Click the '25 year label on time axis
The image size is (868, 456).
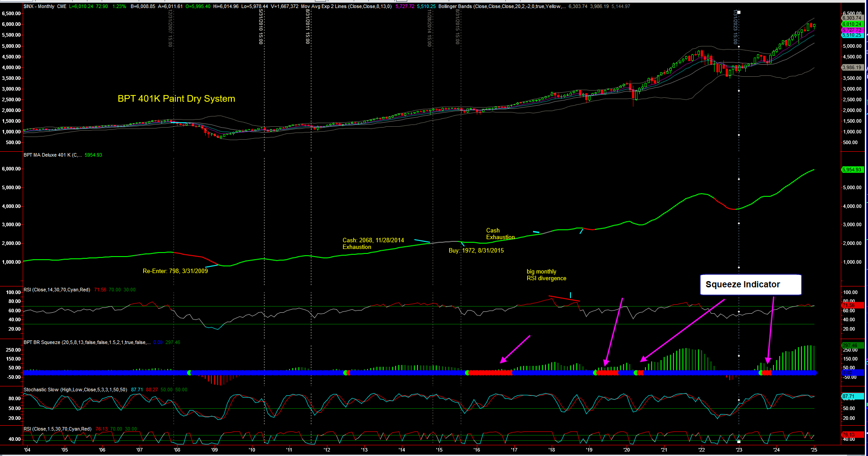(814, 449)
